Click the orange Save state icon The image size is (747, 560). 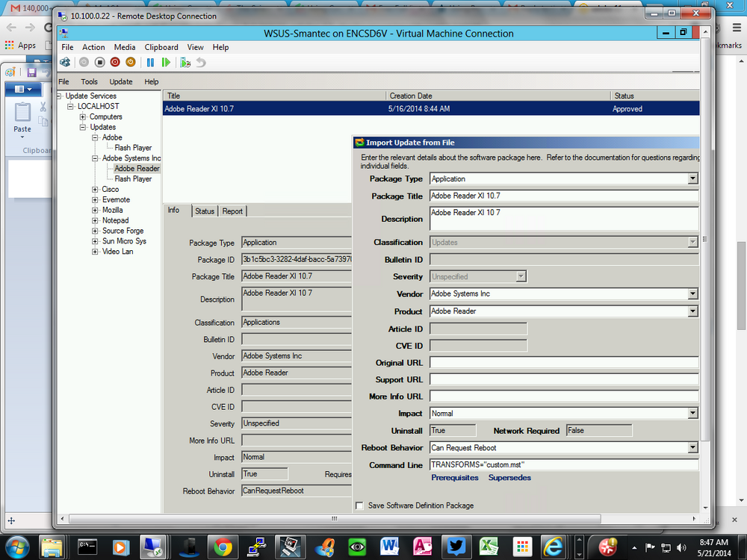pyautogui.click(x=131, y=63)
